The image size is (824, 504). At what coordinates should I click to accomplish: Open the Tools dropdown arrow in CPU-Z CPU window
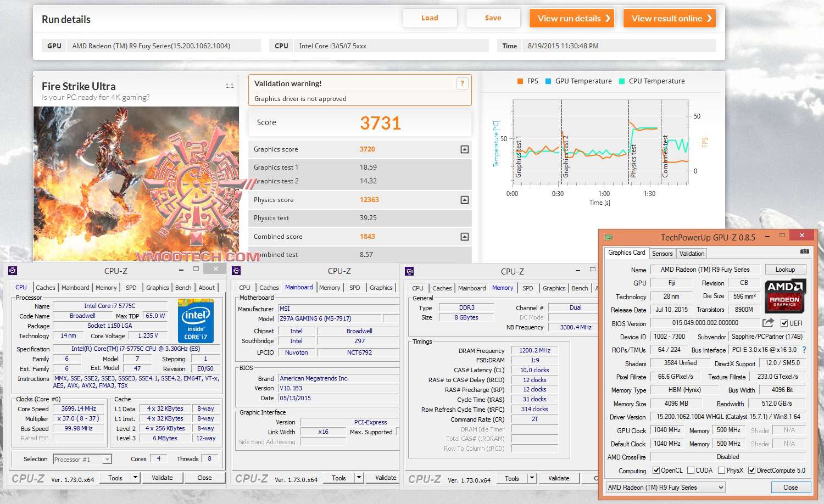(x=135, y=478)
